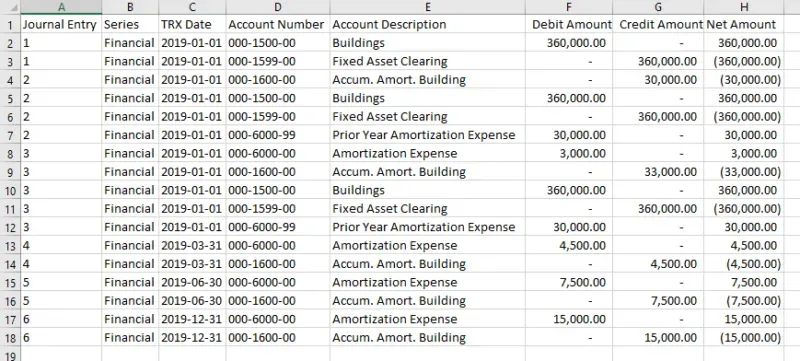Viewport: 800px width, 361px height.
Task: Select 'Buildings' description in row 10
Action: [428, 190]
